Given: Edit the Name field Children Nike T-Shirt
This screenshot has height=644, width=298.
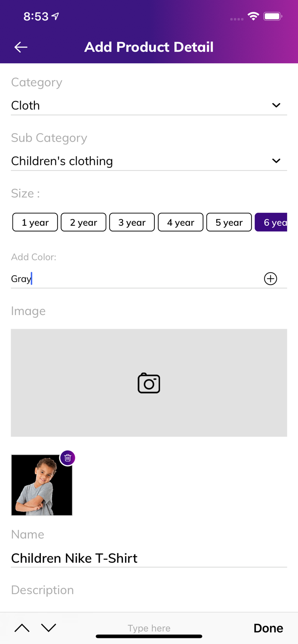Looking at the screenshot, I should pos(149,558).
